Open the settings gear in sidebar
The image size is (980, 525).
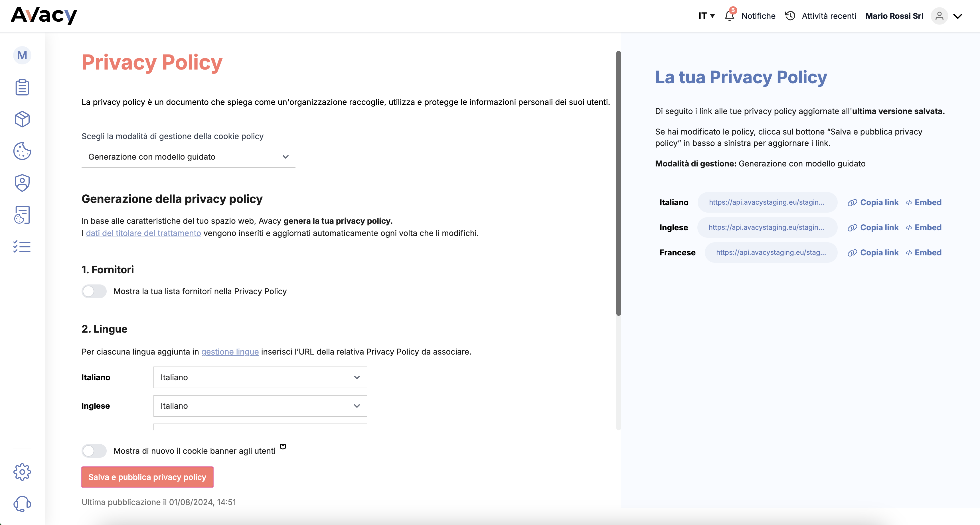pos(22,472)
